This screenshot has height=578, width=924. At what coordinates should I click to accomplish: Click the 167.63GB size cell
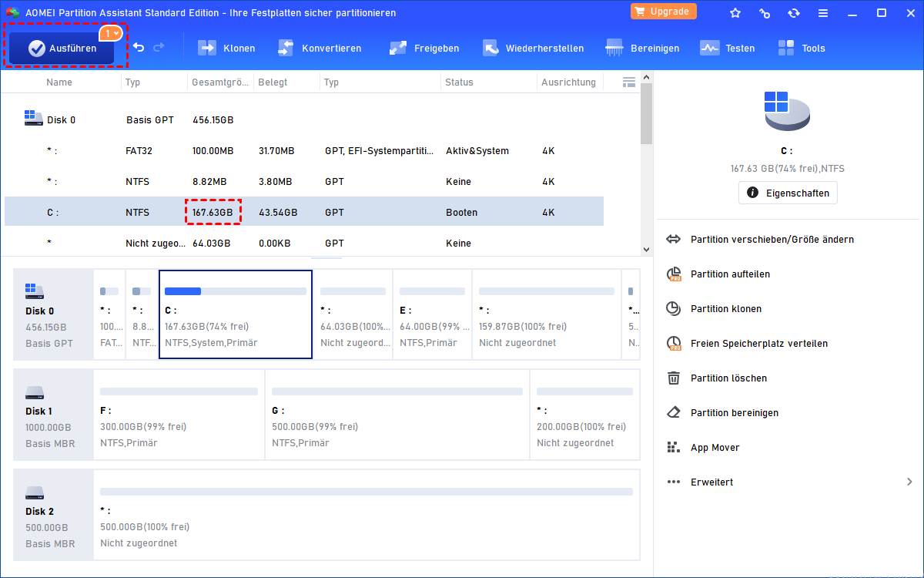pos(213,212)
